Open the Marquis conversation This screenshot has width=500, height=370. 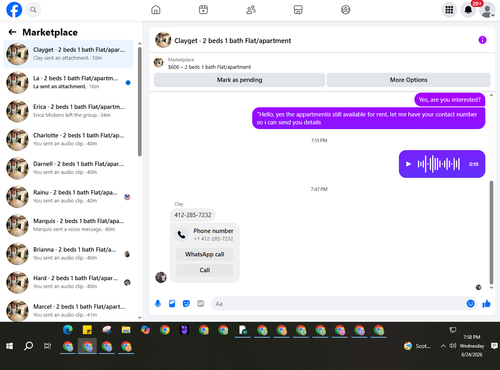point(68,225)
